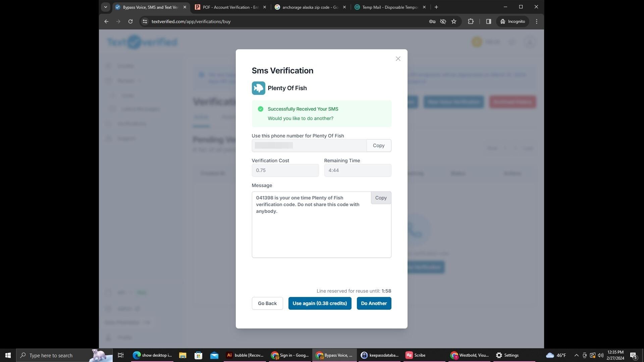The image size is (644, 362).
Task: Click the Go Back button
Action: [x=267, y=303]
